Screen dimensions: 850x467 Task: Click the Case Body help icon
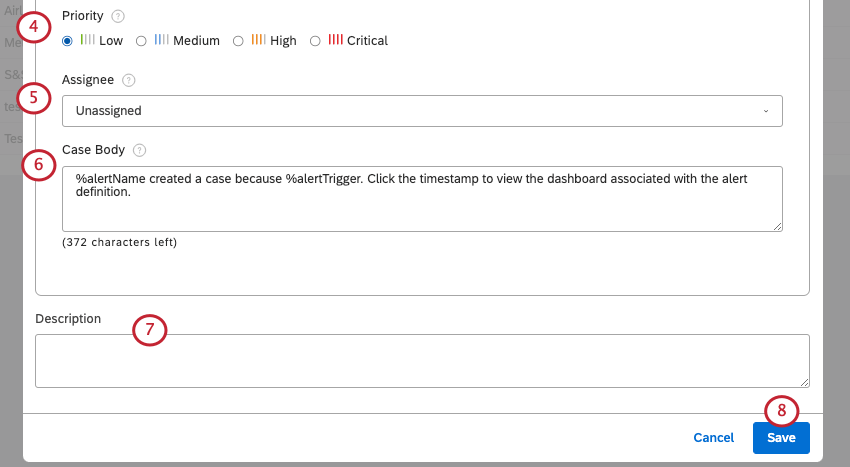point(139,150)
